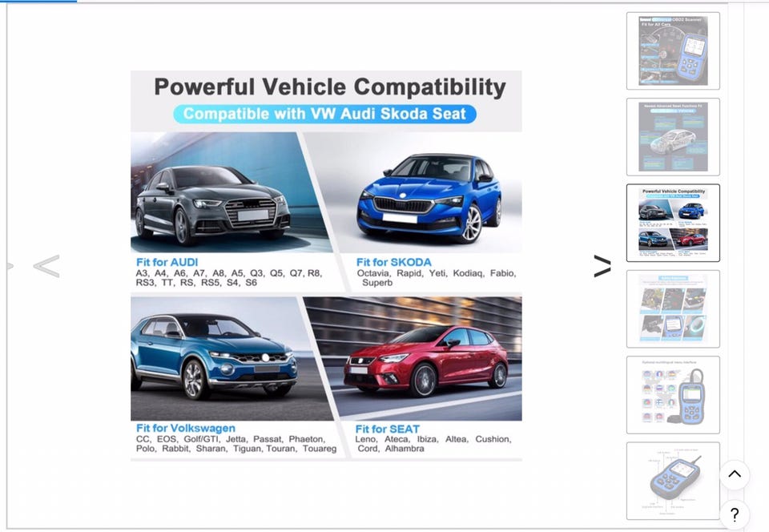Select the car diagram functions thumbnail
Viewport: 769px width, 532px height.
pyautogui.click(x=673, y=137)
